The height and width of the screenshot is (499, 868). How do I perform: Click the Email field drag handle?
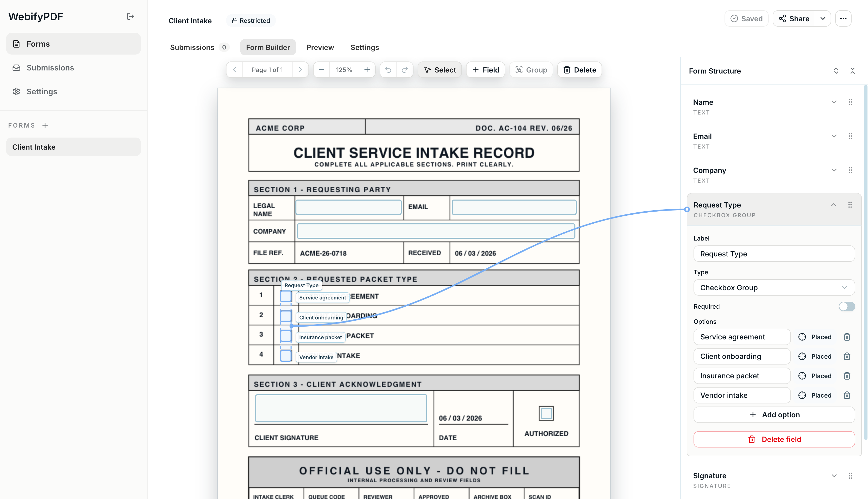(x=850, y=136)
